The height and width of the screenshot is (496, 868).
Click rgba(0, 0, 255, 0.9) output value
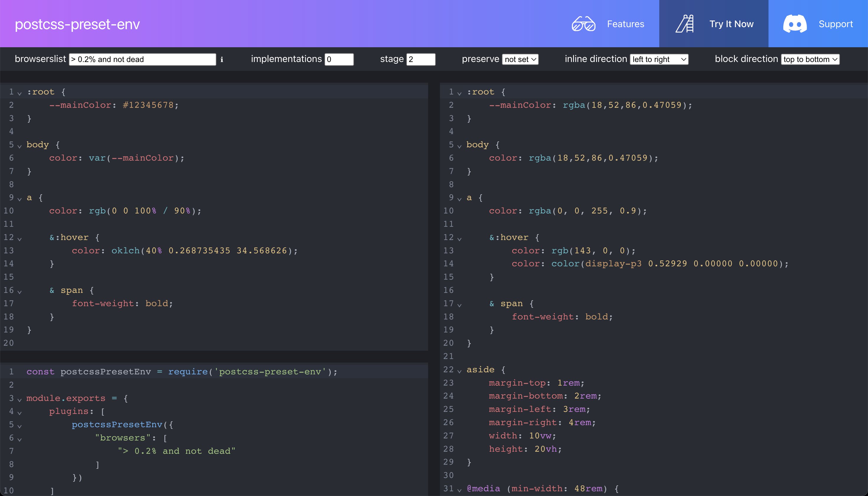coord(585,211)
